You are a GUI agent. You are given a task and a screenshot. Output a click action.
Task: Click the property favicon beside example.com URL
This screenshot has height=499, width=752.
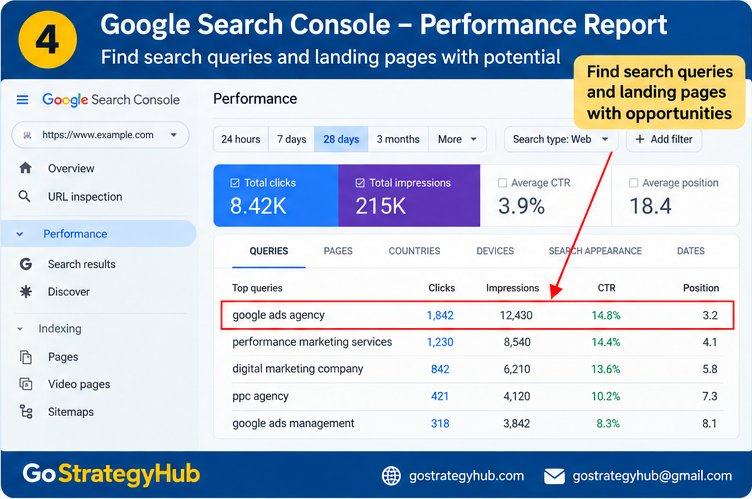pos(27,135)
